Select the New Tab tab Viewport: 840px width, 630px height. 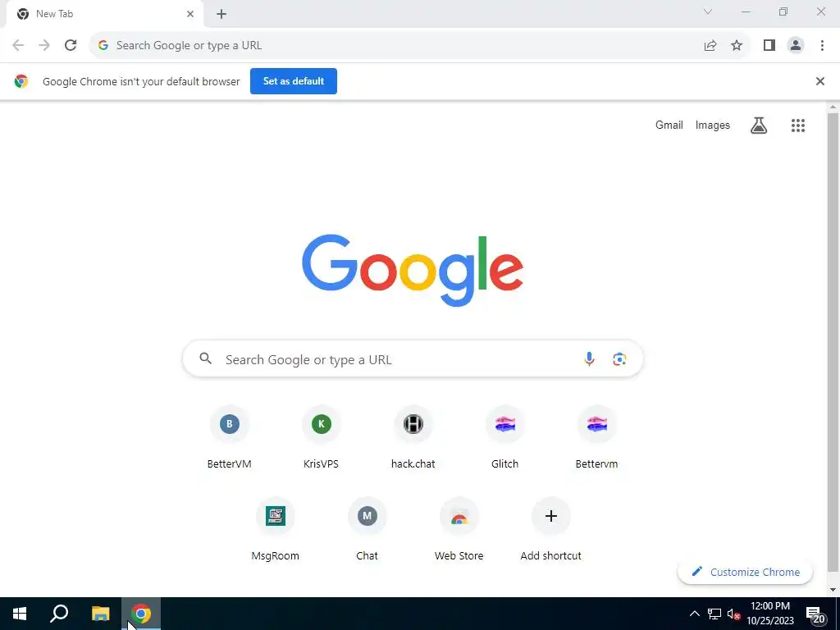pyautogui.click(x=105, y=14)
